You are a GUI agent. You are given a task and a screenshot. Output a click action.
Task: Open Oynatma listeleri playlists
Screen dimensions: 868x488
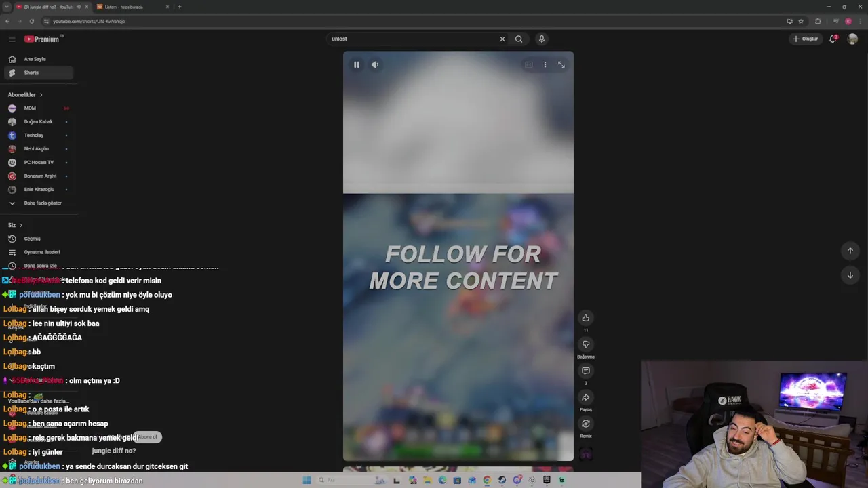[39, 252]
